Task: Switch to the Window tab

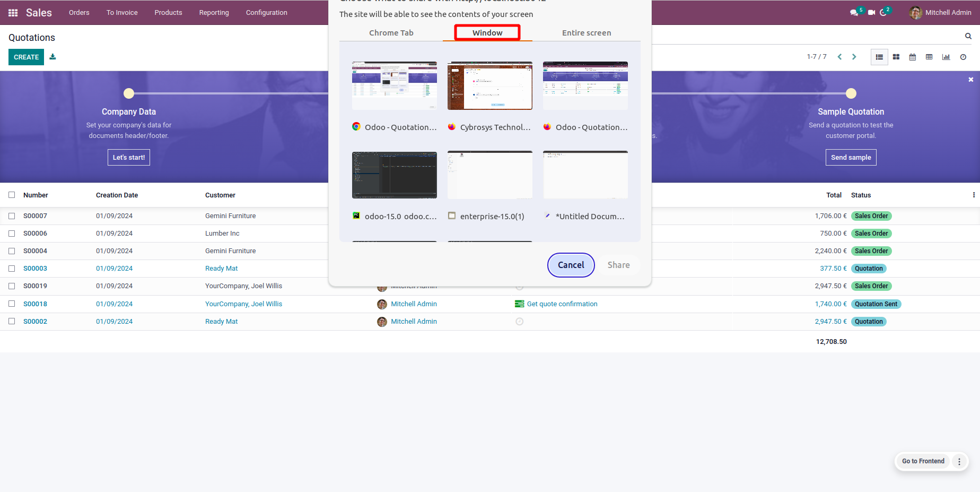Action: [487, 33]
